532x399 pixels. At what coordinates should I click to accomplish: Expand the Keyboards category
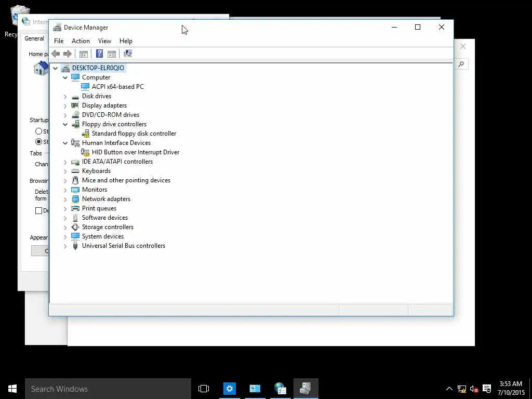(x=65, y=171)
